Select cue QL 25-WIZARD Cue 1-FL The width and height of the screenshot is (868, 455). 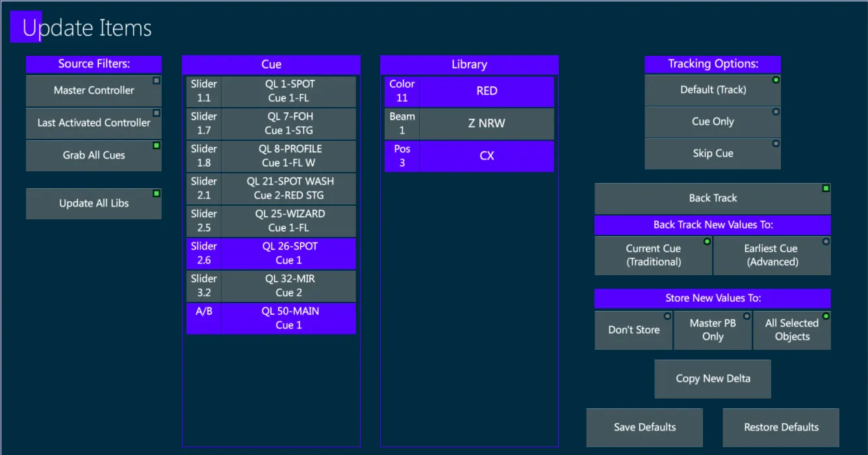pos(288,221)
